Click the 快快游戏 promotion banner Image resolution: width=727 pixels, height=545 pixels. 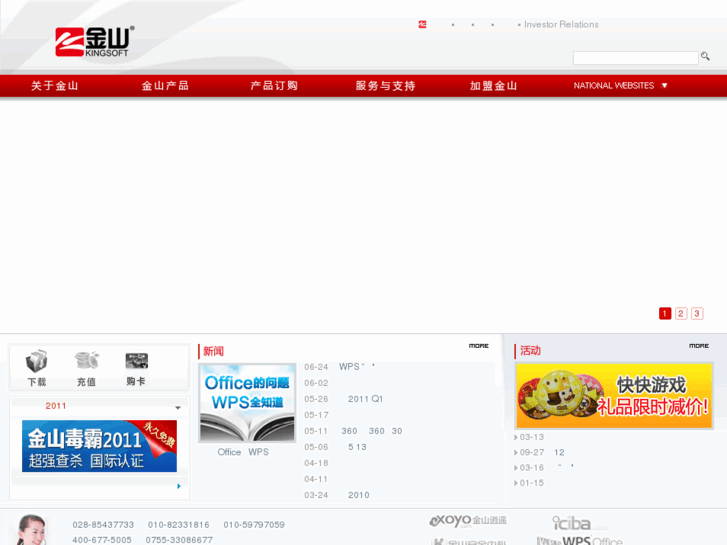(614, 396)
